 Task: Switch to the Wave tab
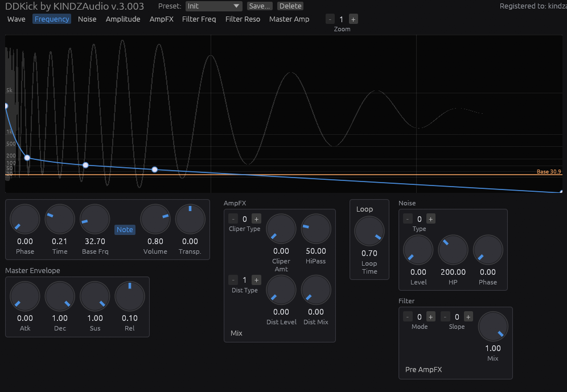(17, 19)
